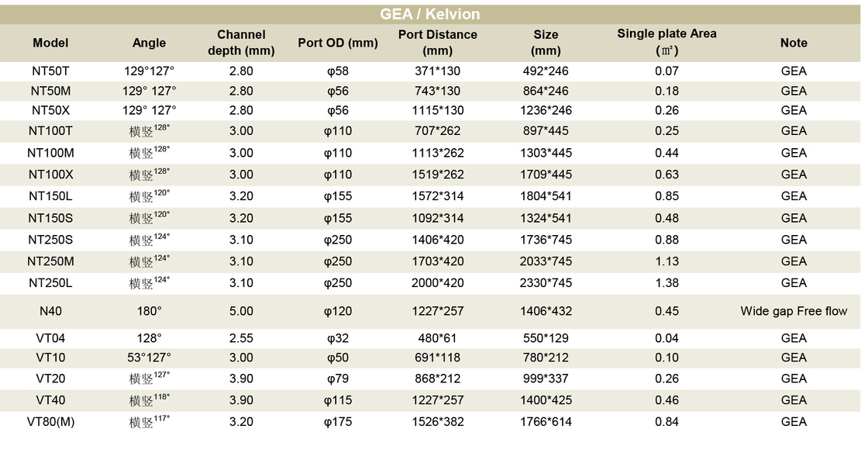Click plate area '0.04'
Image resolution: width=868 pixels, height=453 pixels.
666,338
